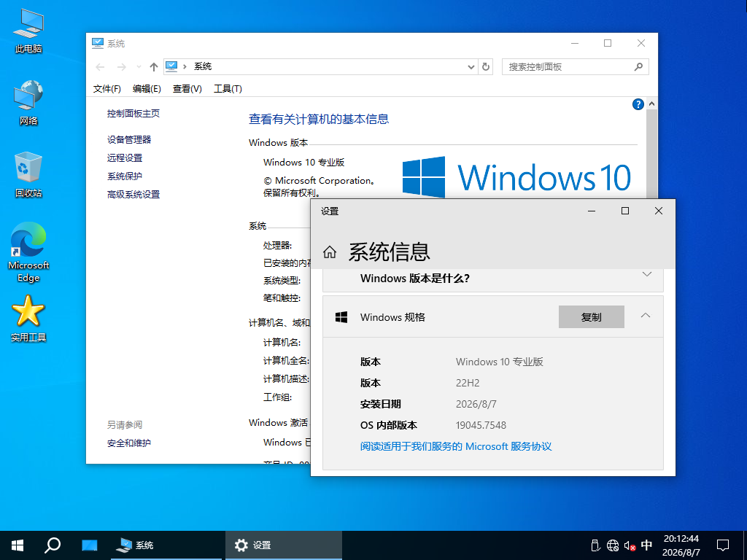
Task: Select the 22H2 version value
Action: click(x=468, y=383)
